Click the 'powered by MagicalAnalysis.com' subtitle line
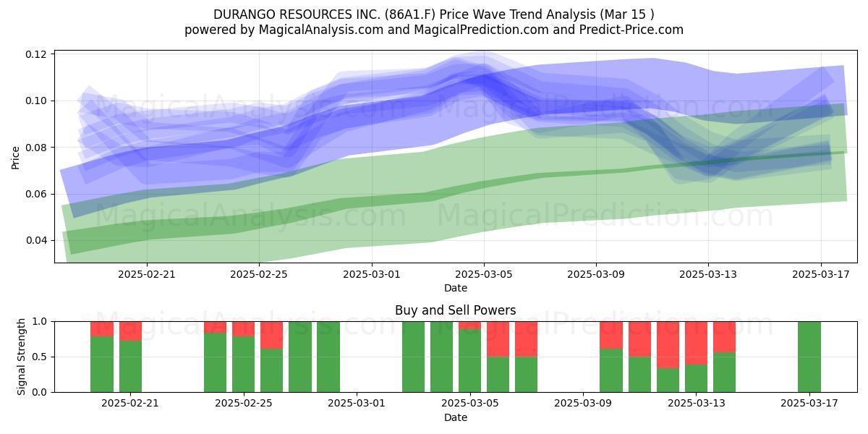The image size is (868, 434). [x=434, y=30]
